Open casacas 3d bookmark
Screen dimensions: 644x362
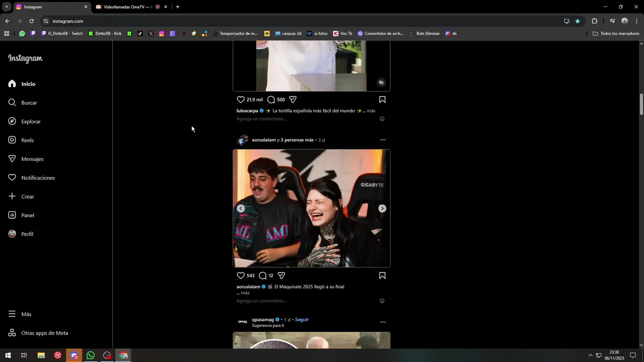288,34
